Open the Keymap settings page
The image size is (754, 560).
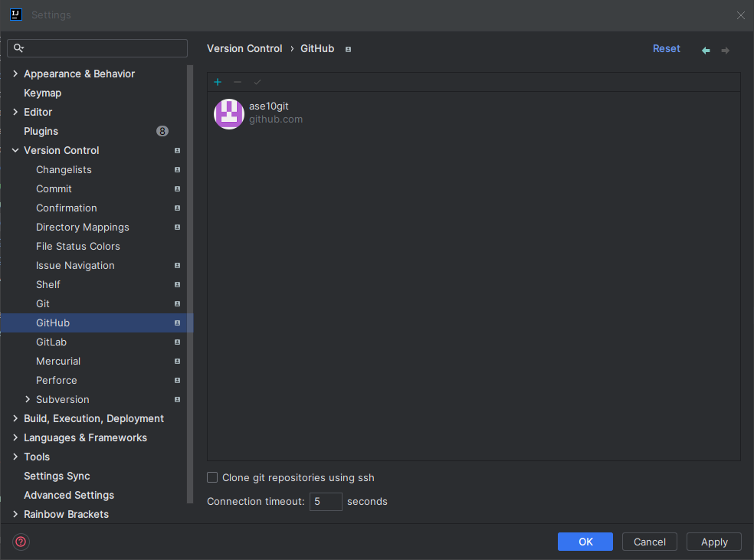(43, 93)
